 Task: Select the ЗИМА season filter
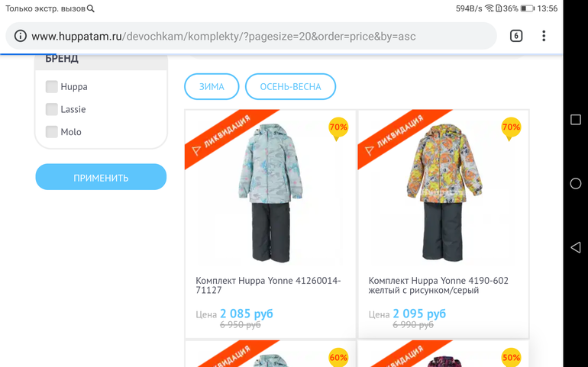pyautogui.click(x=212, y=86)
